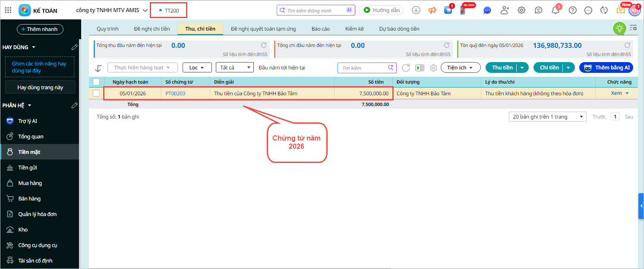Viewport: 644px width, 269px height.
Task: Open the apps grid launcher
Action: [8, 10]
